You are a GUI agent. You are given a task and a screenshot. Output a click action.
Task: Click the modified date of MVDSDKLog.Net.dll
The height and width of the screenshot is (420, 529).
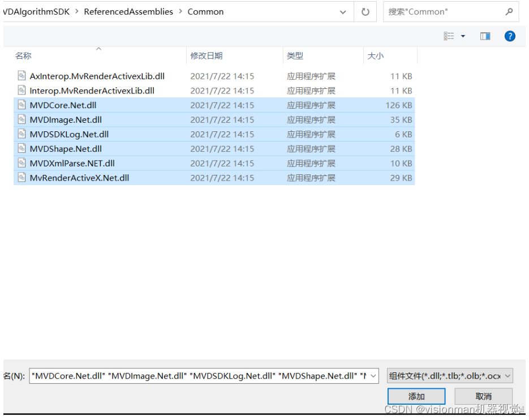coord(222,134)
